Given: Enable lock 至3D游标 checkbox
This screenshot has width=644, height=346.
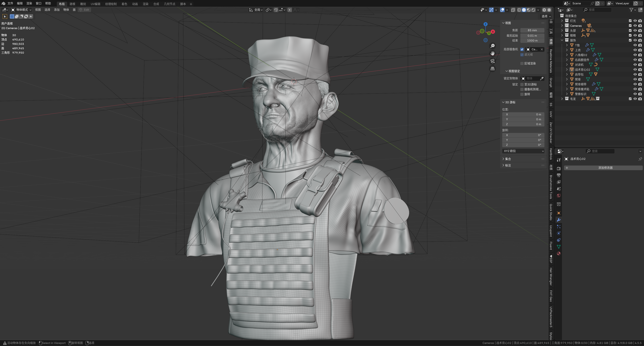Looking at the screenshot, I should click(522, 84).
